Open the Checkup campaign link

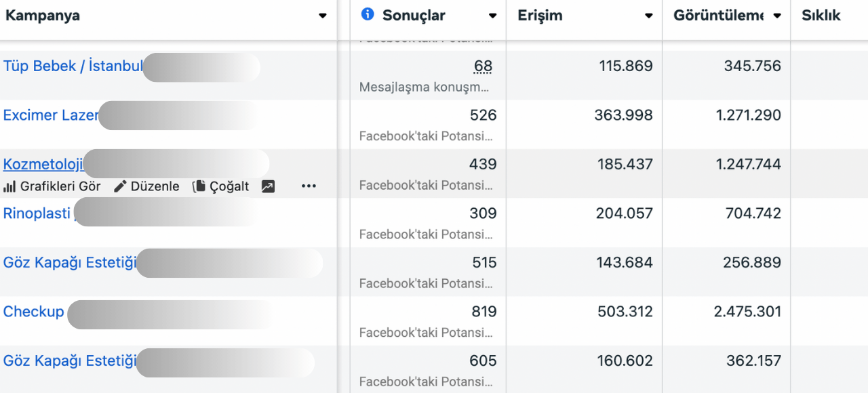point(33,312)
